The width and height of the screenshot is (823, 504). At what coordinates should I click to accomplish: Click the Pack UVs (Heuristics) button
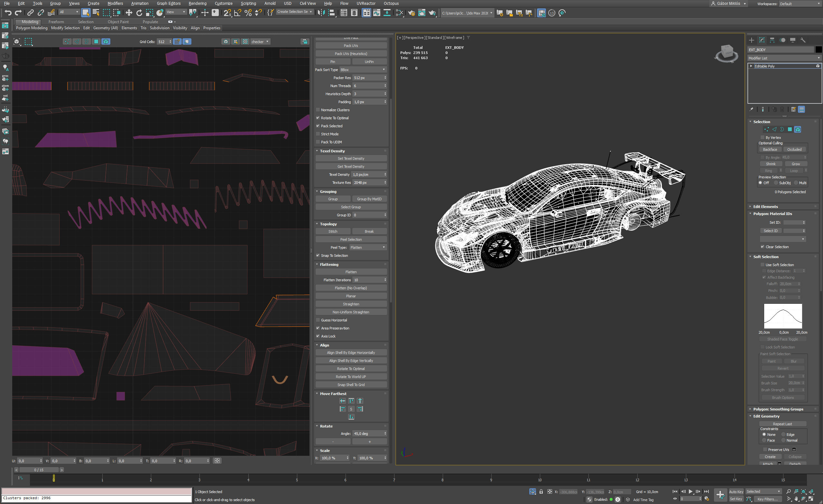tap(351, 54)
